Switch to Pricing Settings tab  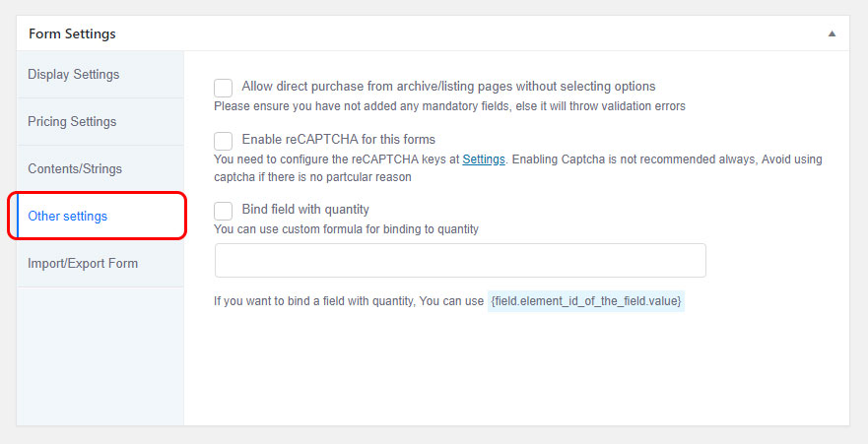point(100,122)
